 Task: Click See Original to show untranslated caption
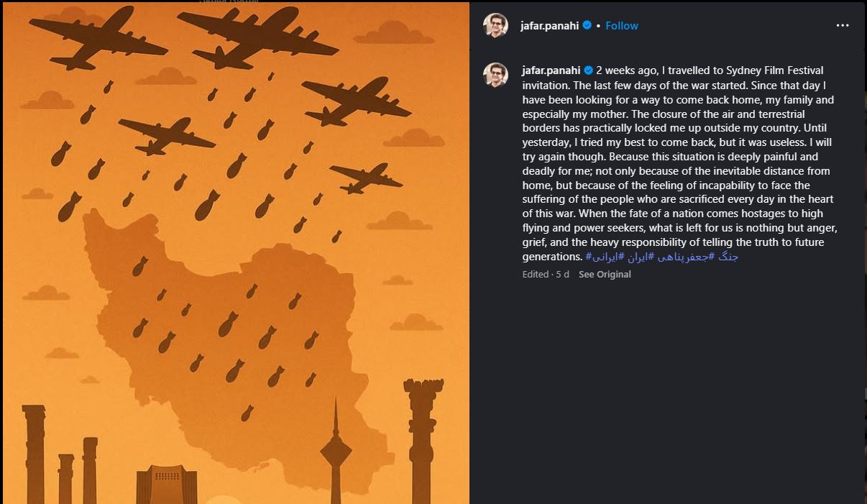click(x=605, y=274)
